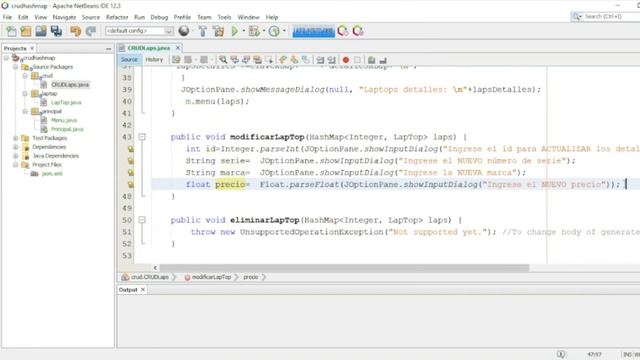Click the blue memory usage bar

tap(313, 31)
